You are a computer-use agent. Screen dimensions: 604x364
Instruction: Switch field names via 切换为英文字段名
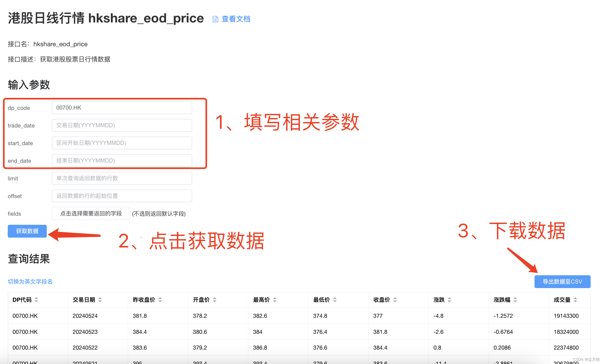[30, 282]
